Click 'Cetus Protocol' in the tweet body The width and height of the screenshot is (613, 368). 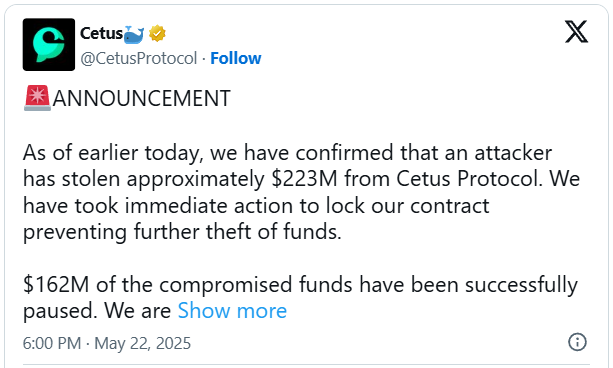[469, 179]
